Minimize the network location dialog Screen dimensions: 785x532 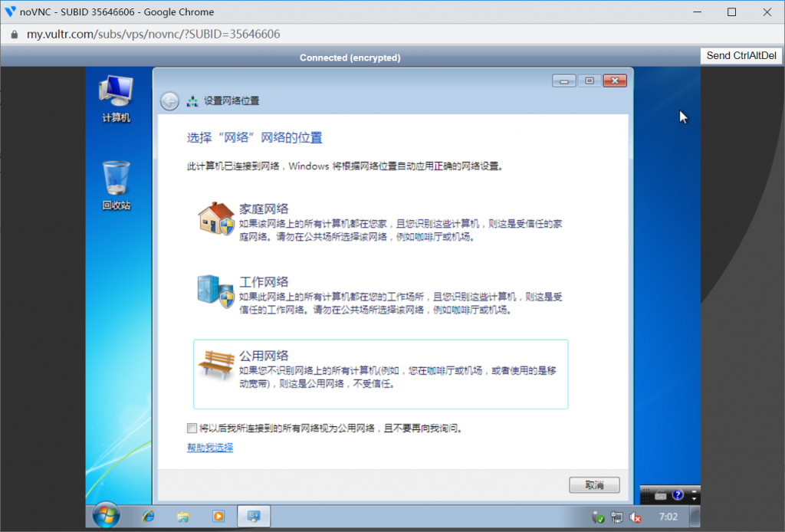pos(564,80)
